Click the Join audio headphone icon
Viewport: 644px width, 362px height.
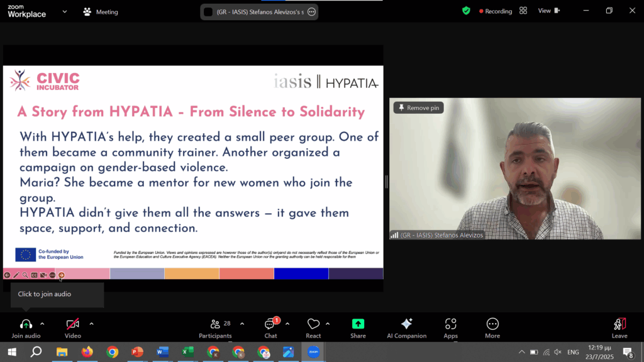point(26,324)
